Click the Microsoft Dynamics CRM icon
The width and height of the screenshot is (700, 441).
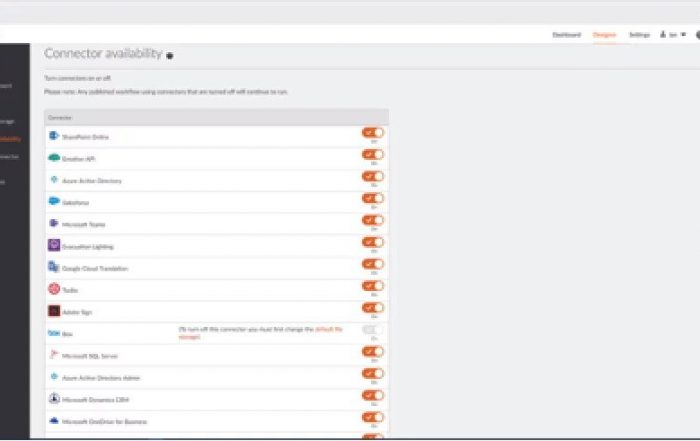[x=54, y=399]
